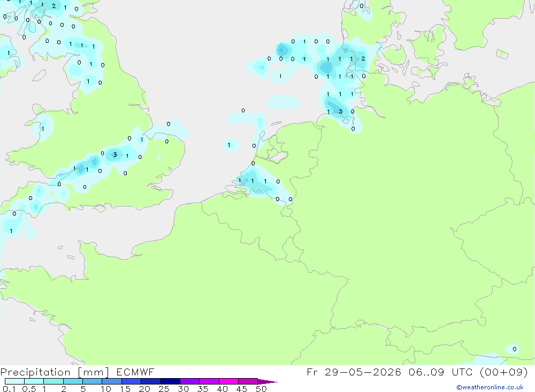The height and width of the screenshot is (392, 535).
Task: Click the legend label "25"
Action: coord(164,389)
